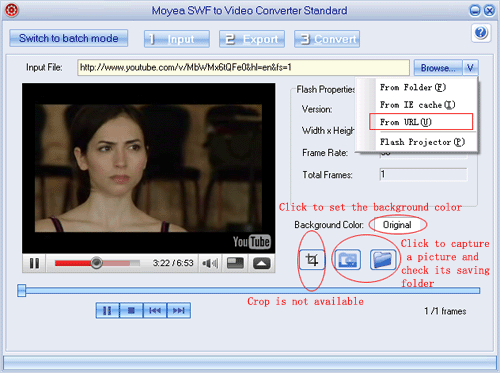Click the blue frame timeline slider handle
500x373 pixels.
22,290
